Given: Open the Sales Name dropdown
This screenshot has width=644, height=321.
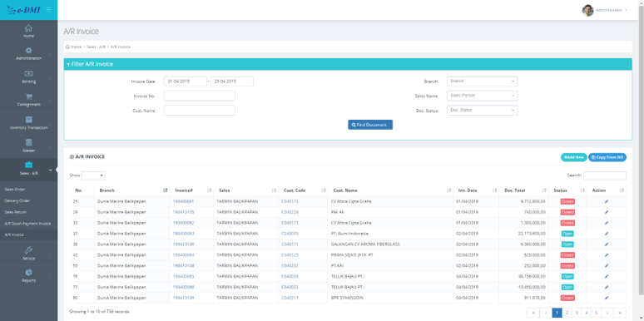Looking at the screenshot, I should [483, 96].
